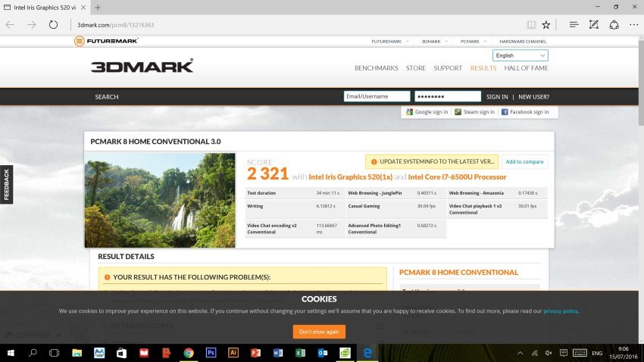Click the Don't show again button
644x362 pixels.
pos(319,332)
